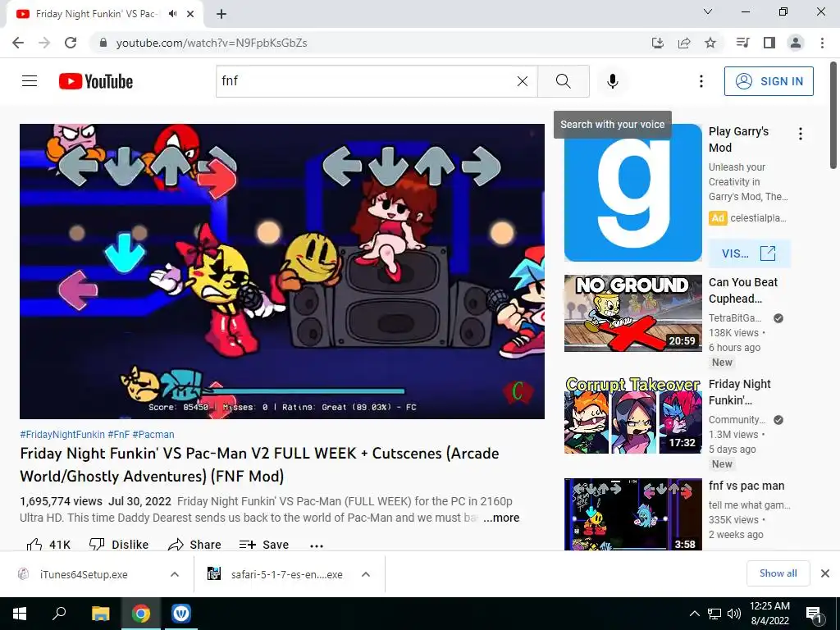Image resolution: width=840 pixels, height=630 pixels.
Task: Click the video title text
Action: (259, 464)
